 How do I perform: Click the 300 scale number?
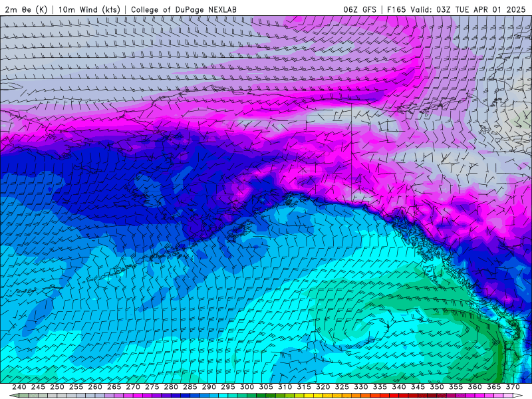pyautogui.click(x=247, y=387)
